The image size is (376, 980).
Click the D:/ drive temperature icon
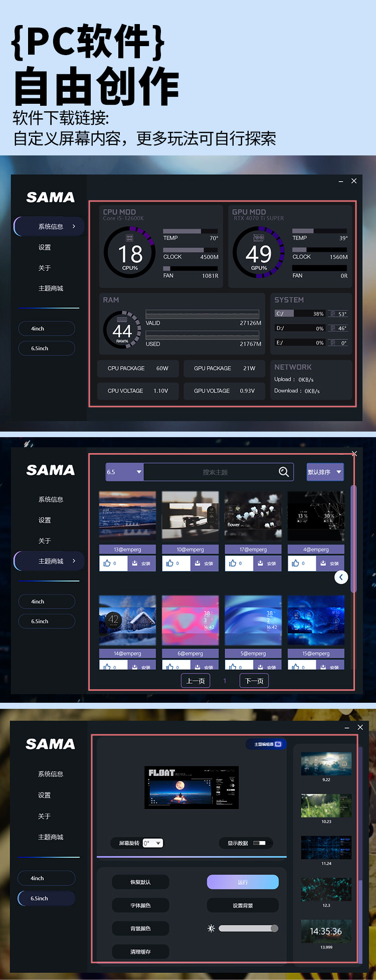[333, 328]
